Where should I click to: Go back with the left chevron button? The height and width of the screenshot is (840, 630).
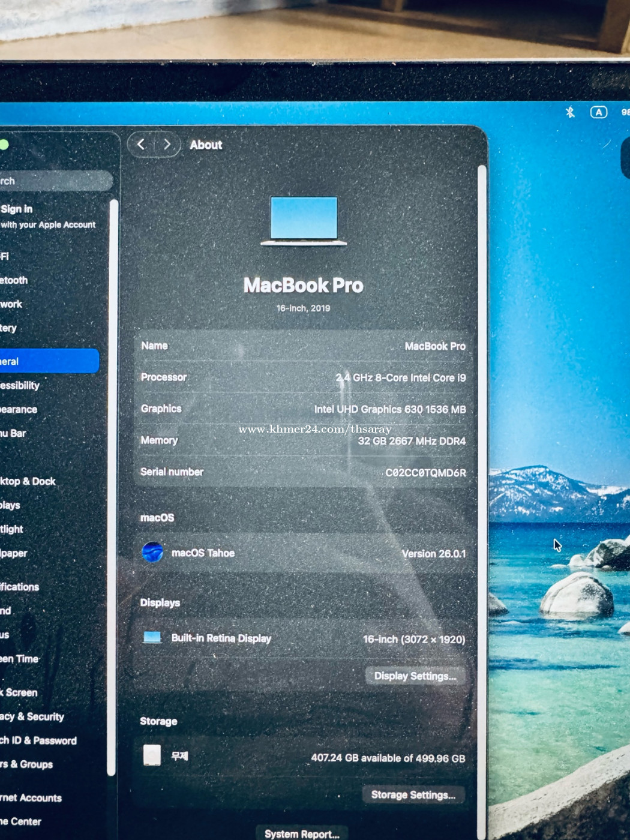click(x=141, y=145)
